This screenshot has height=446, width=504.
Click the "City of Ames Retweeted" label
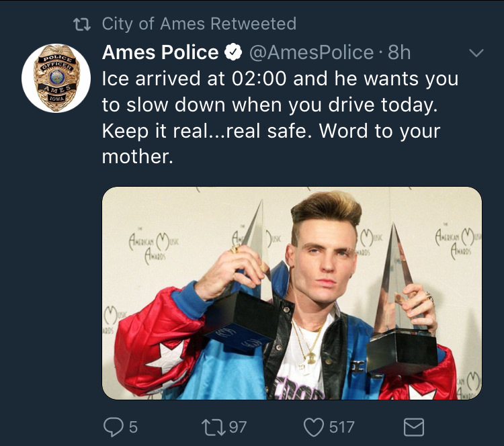pos(199,24)
